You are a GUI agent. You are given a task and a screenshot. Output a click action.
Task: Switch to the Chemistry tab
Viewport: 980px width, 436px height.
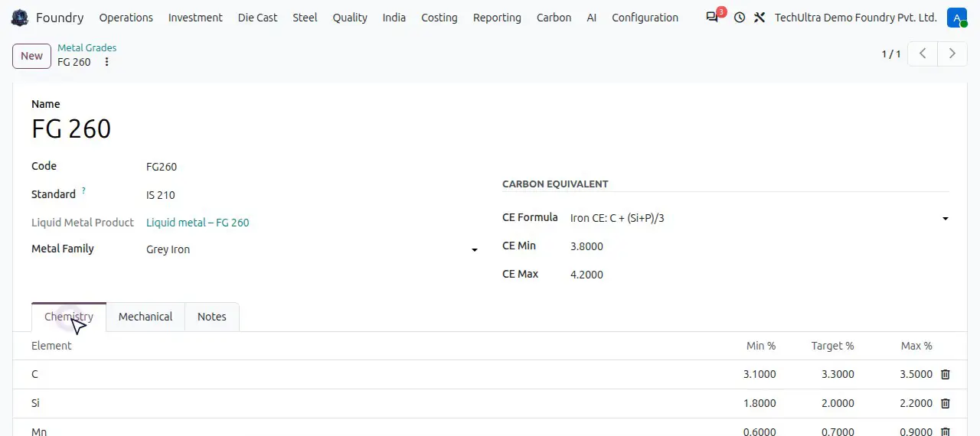[x=69, y=317]
